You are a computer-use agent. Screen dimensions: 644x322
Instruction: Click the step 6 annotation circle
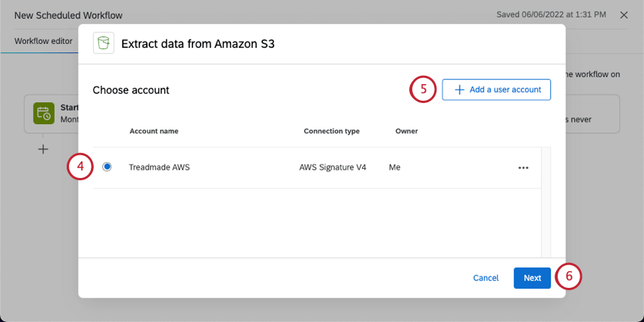click(568, 277)
